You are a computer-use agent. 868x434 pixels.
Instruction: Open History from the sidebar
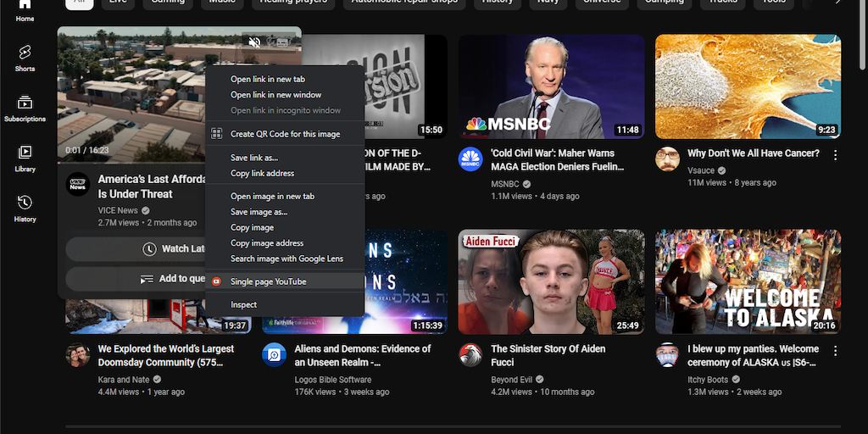tap(25, 207)
